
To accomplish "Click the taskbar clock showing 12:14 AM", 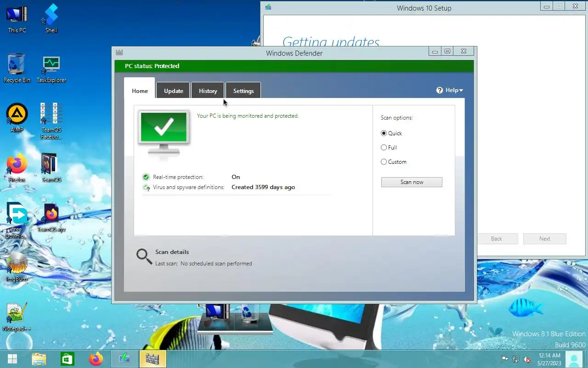I will tap(548, 359).
